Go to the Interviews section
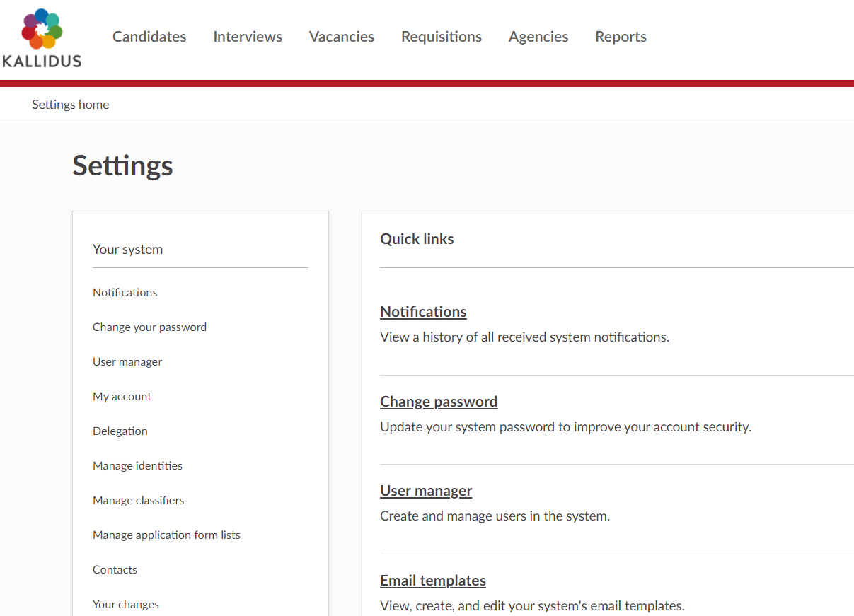 [x=248, y=37]
